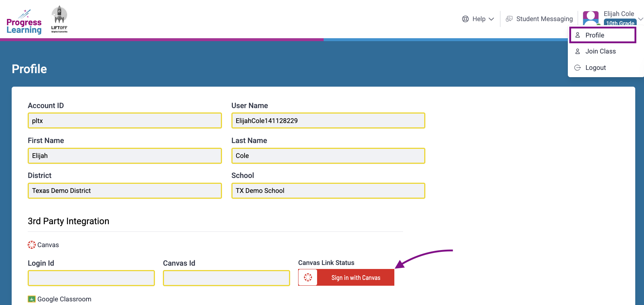The height and width of the screenshot is (305, 644).
Task: Click the Help lifebuoy icon
Action: coord(465,19)
